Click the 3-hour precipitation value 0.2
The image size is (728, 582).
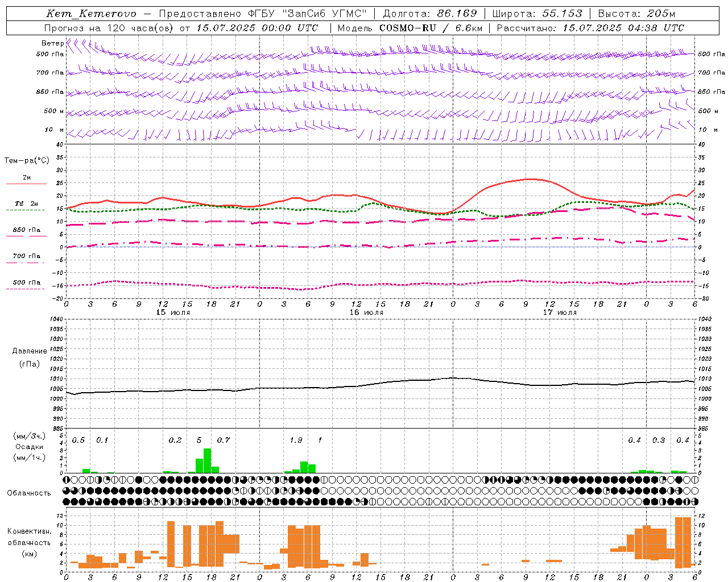175,440
